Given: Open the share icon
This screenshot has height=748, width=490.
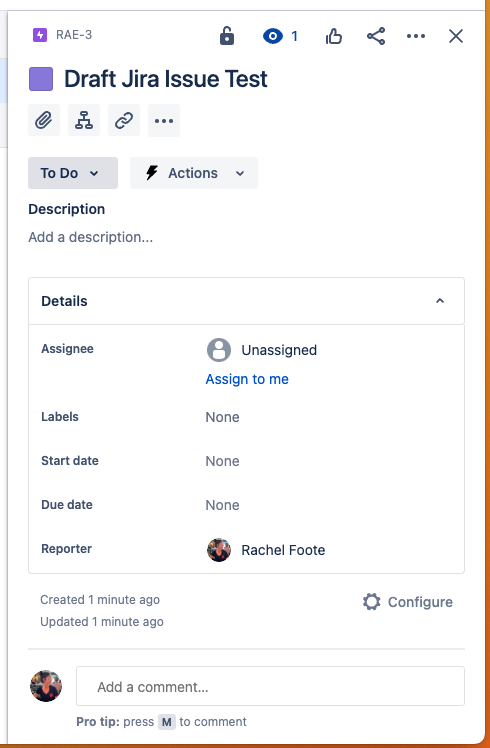Looking at the screenshot, I should 376,36.
